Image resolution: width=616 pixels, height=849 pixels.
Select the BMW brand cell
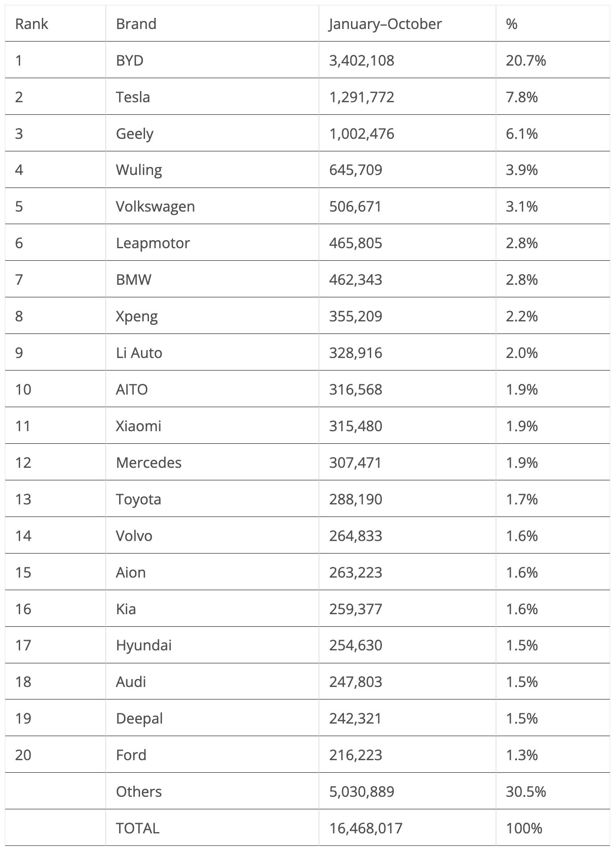133,279
